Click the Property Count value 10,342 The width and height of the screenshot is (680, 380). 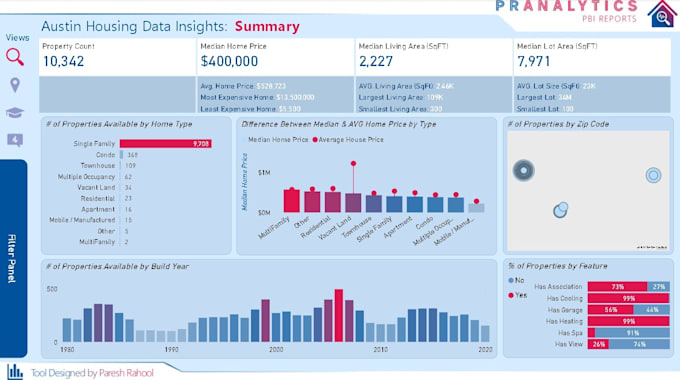coord(63,62)
